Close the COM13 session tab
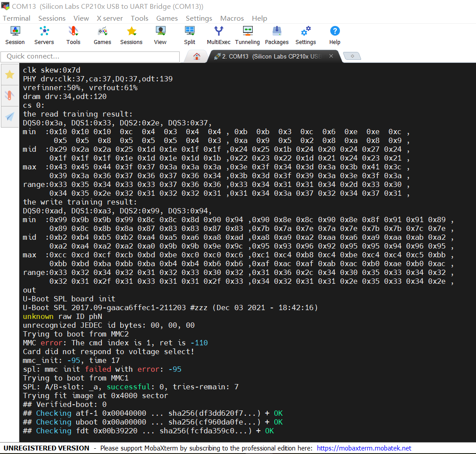Screen dimensions: 476x454 point(331,56)
